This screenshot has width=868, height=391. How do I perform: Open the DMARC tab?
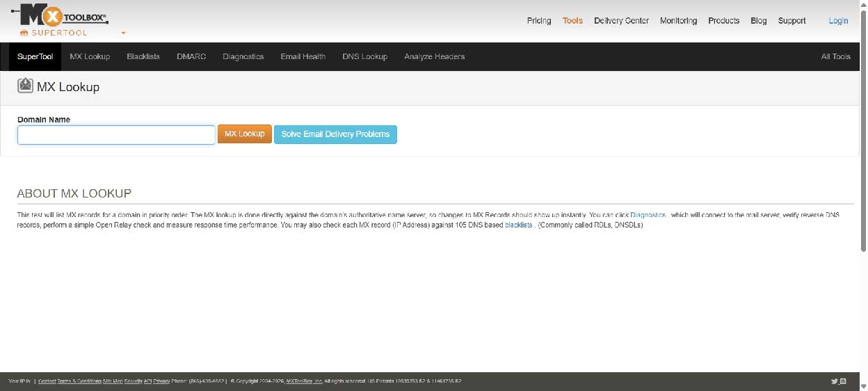coord(191,56)
